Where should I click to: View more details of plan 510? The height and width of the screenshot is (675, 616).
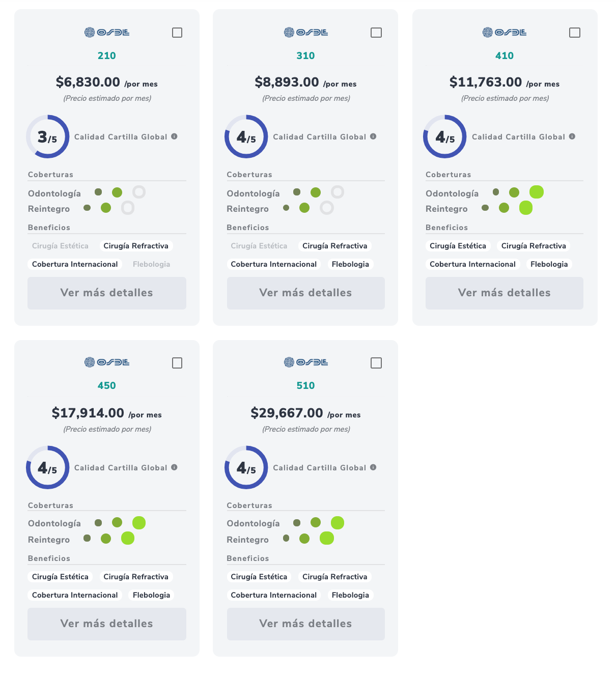tap(306, 624)
